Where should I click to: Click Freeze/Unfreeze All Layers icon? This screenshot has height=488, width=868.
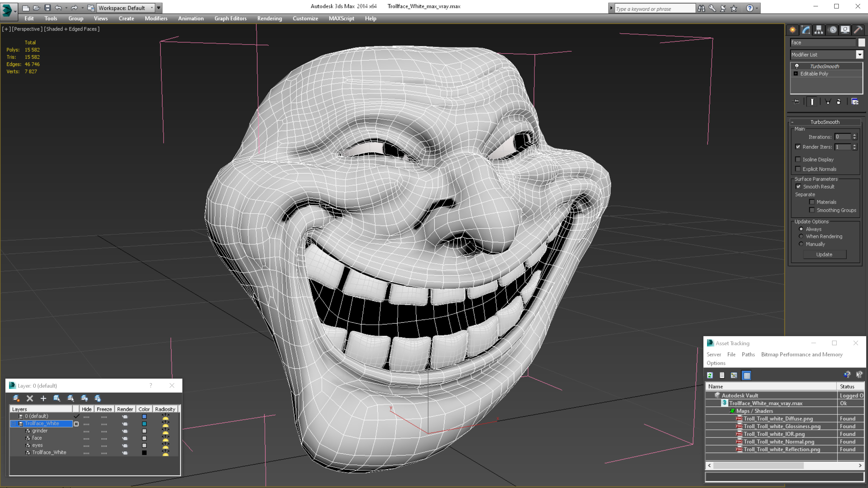tap(98, 399)
